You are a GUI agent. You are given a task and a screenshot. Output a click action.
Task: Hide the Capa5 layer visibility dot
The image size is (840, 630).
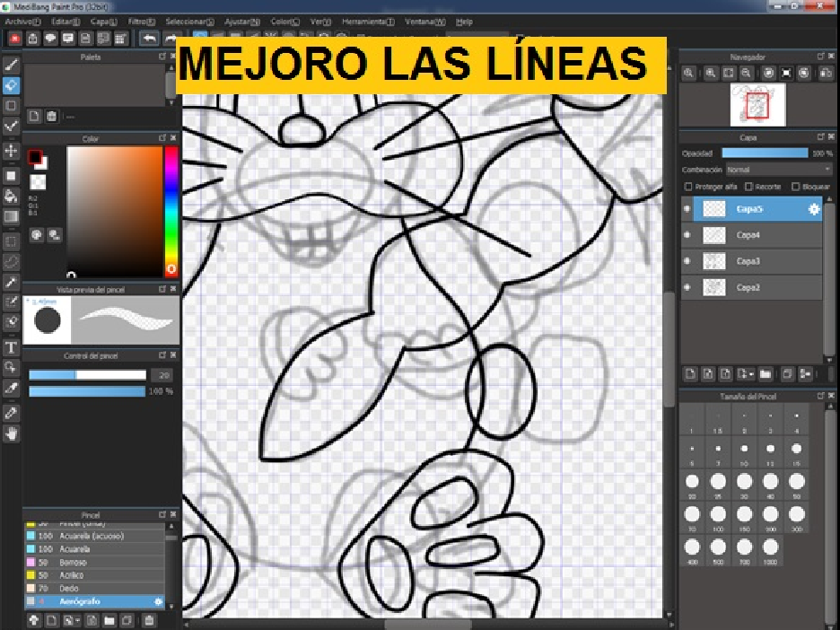(687, 209)
